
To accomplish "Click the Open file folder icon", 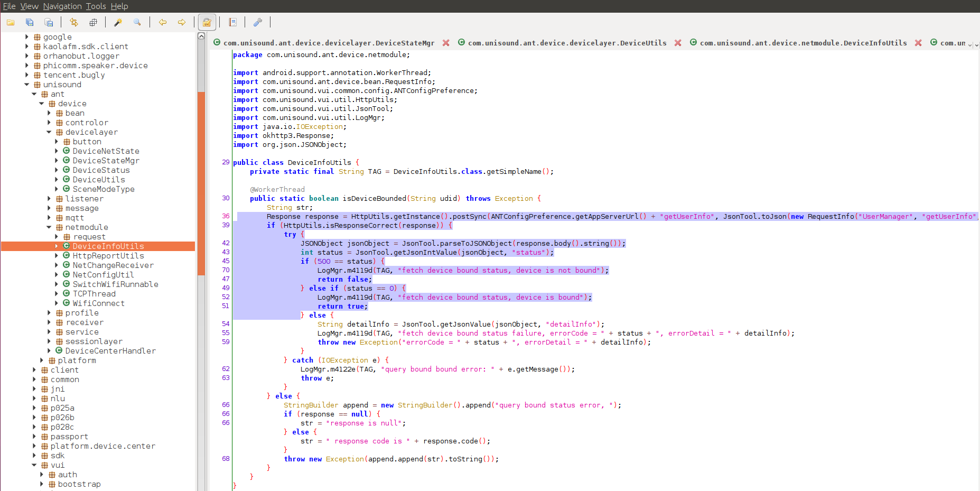I will (11, 22).
